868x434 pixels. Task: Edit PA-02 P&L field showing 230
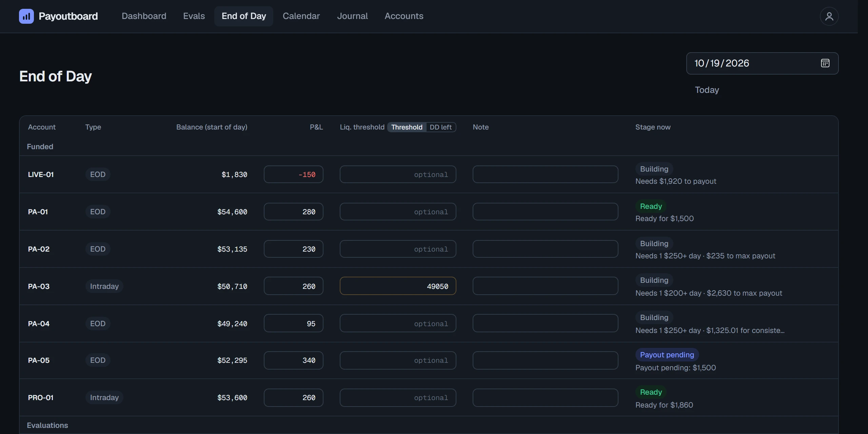coord(293,249)
